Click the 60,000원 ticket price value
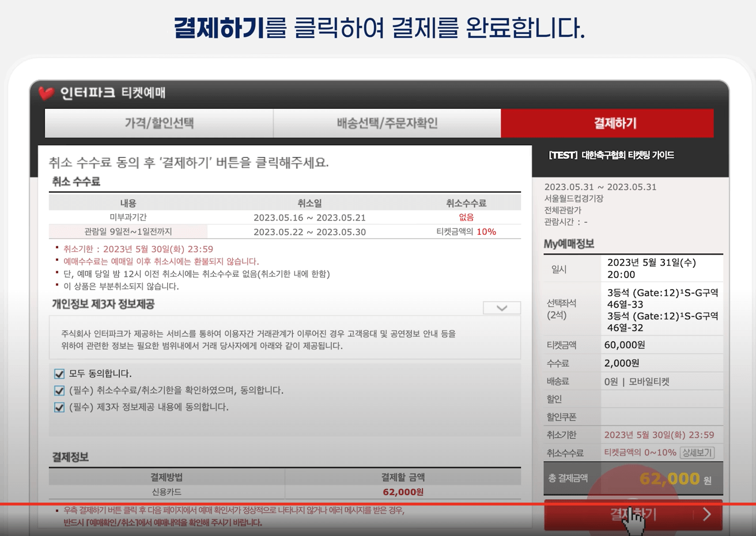756x536 pixels. tap(625, 345)
